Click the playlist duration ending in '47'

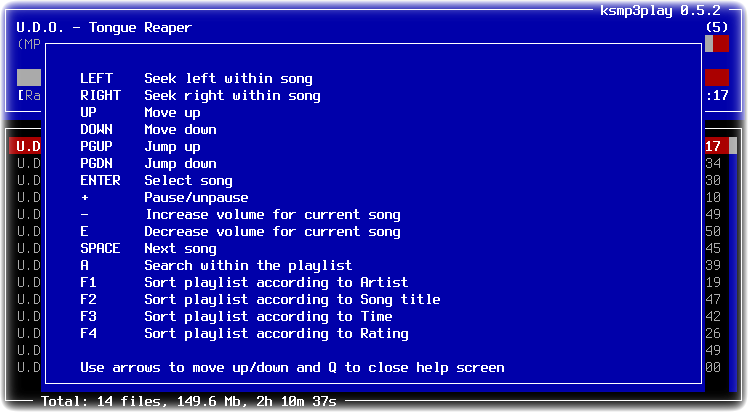pyautogui.click(x=713, y=299)
